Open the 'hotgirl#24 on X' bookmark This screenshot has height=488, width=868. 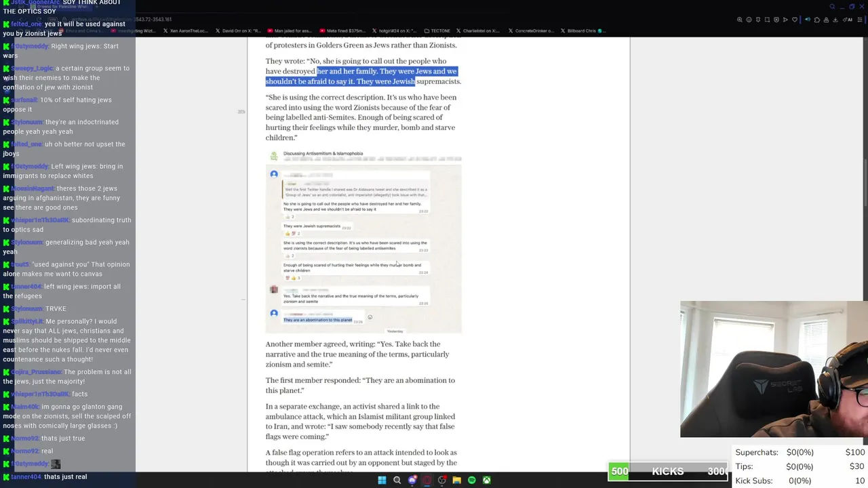[394, 30]
